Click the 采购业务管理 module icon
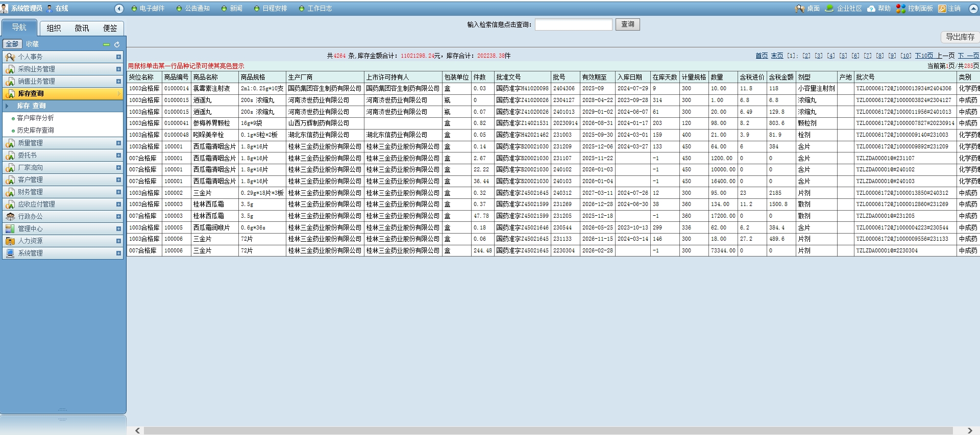 tap(10, 69)
